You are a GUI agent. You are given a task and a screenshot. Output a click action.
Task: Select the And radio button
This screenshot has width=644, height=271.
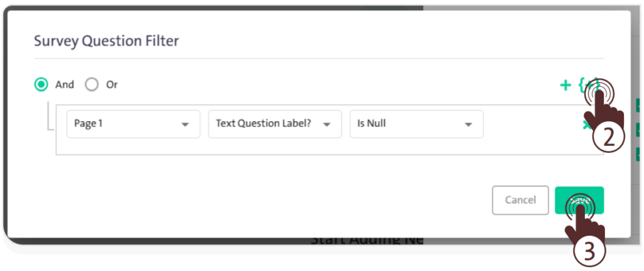pyautogui.click(x=42, y=84)
